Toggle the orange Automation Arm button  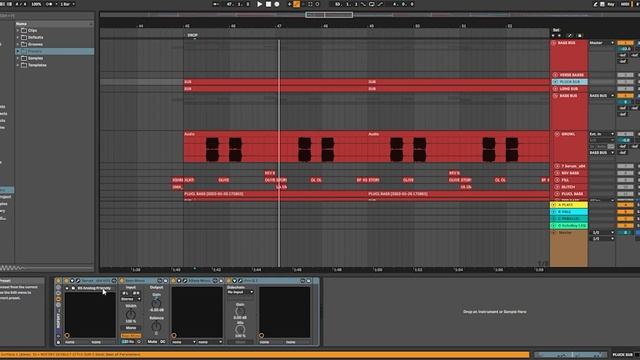297,4
